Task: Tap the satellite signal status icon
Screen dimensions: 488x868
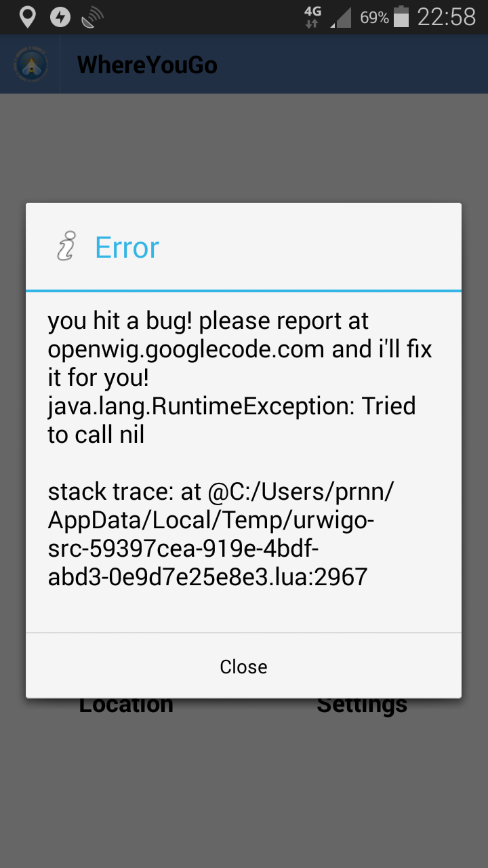Action: 92,18
